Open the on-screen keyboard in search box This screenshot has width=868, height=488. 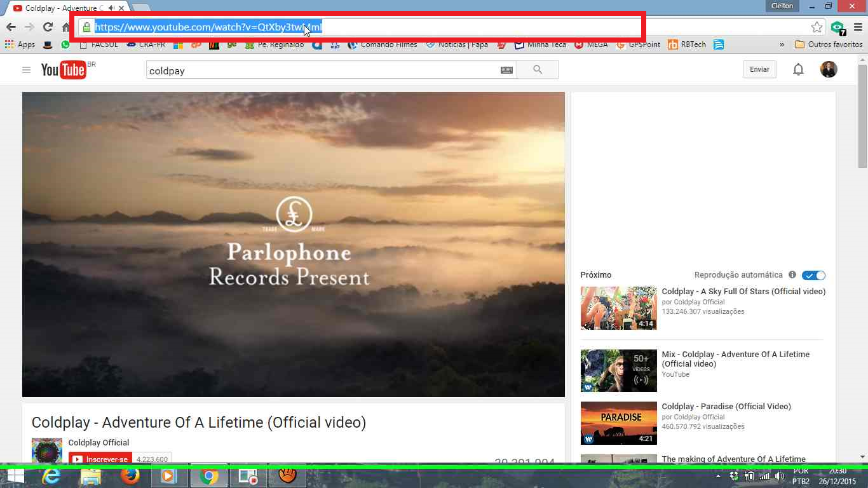pos(506,70)
